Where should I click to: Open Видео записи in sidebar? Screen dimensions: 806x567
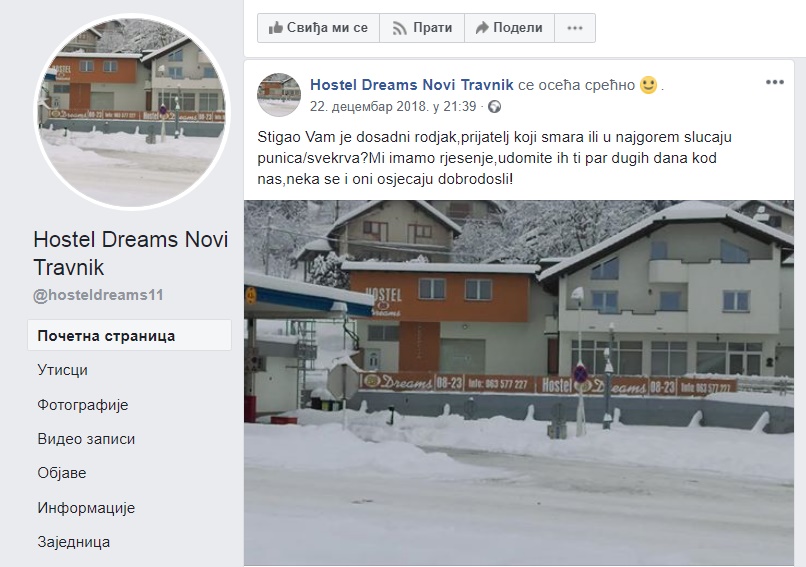86,439
